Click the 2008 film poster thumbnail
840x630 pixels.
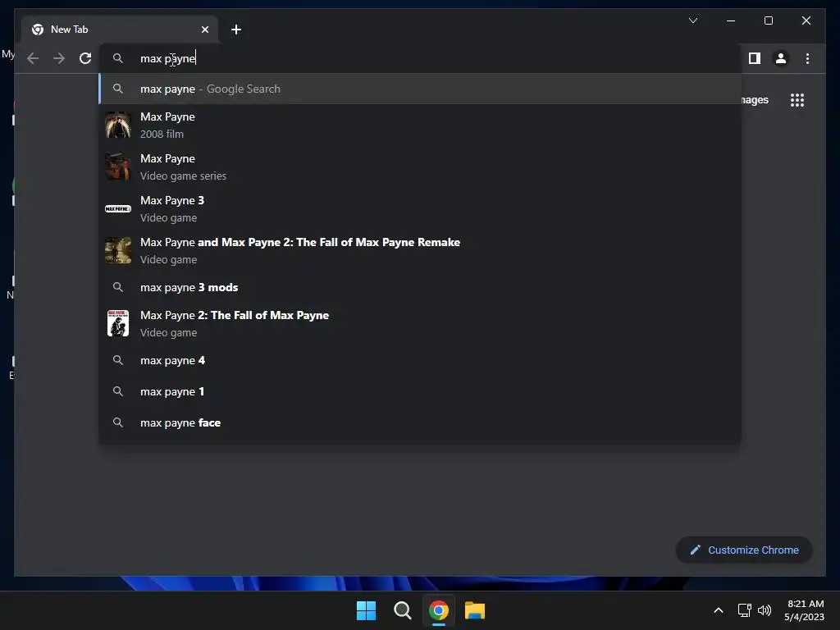pos(118,125)
